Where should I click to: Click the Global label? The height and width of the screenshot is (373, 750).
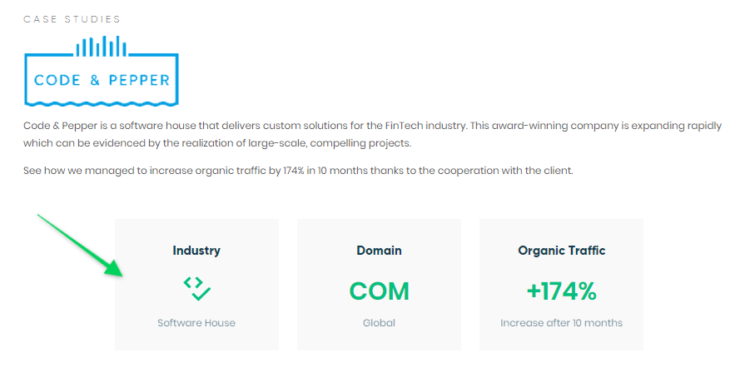(x=379, y=323)
